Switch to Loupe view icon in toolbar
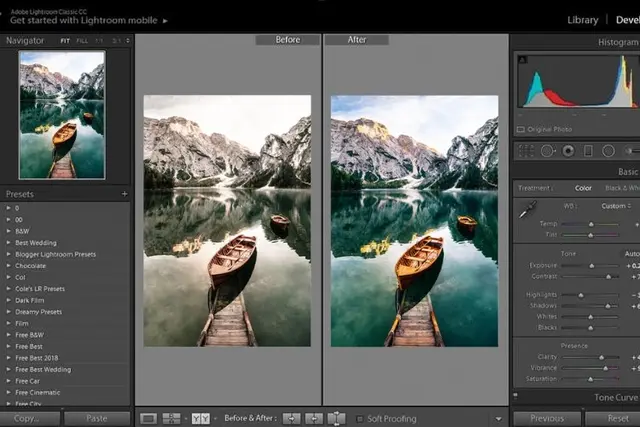 click(x=148, y=418)
